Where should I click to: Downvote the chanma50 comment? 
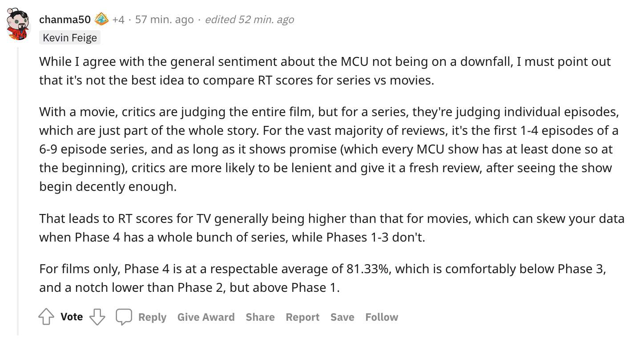click(97, 317)
